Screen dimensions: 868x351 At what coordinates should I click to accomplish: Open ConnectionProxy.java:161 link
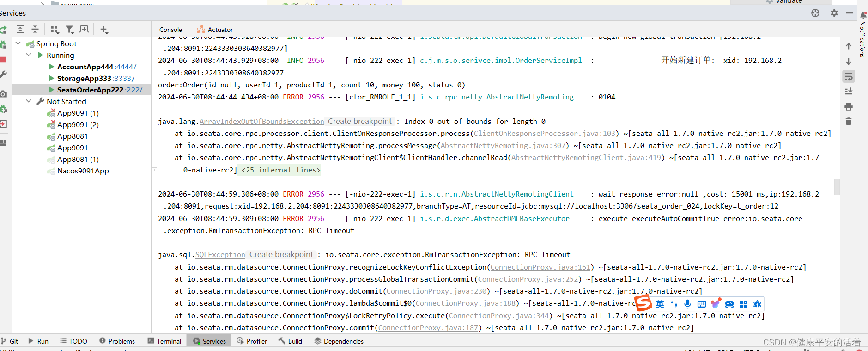(540, 267)
